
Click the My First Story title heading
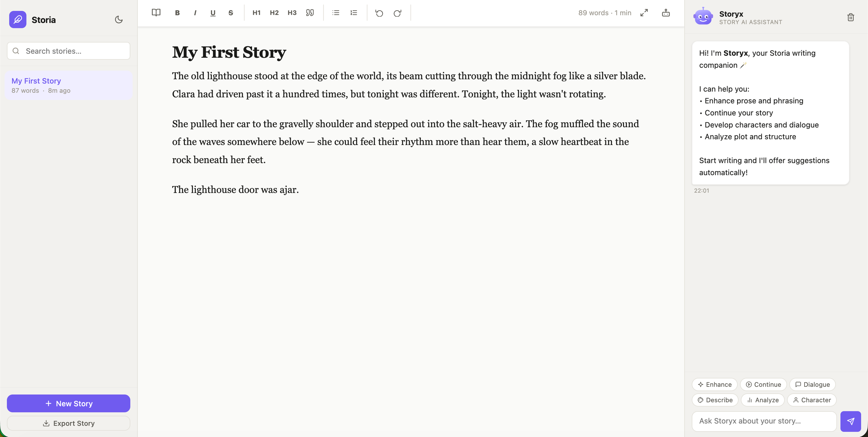click(229, 52)
